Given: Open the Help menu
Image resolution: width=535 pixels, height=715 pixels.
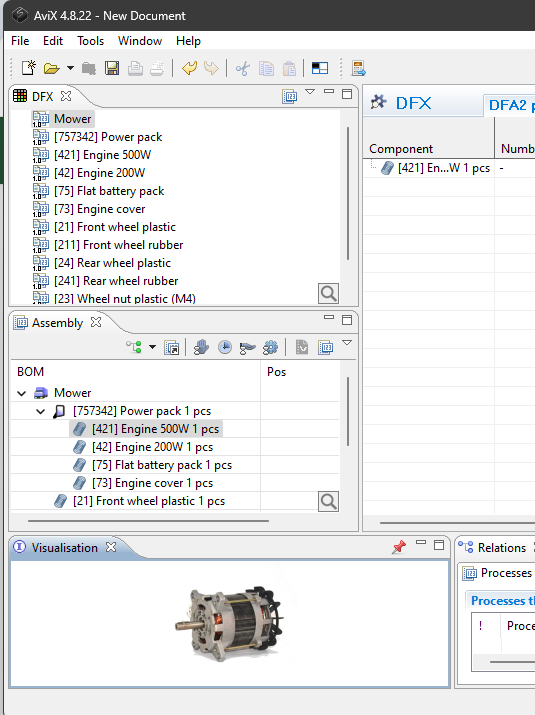Looking at the screenshot, I should pyautogui.click(x=188, y=41).
